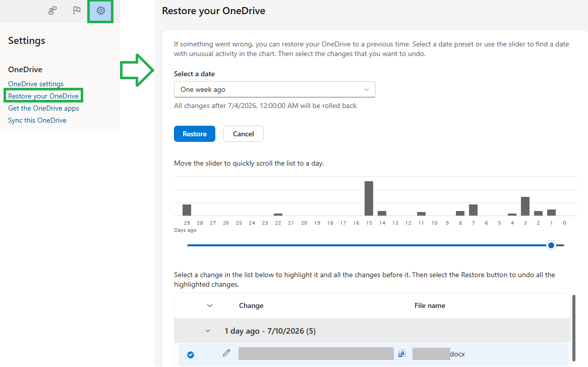Open the Get the OneDrive apps link
The image size is (588, 367).
pyautogui.click(x=43, y=108)
